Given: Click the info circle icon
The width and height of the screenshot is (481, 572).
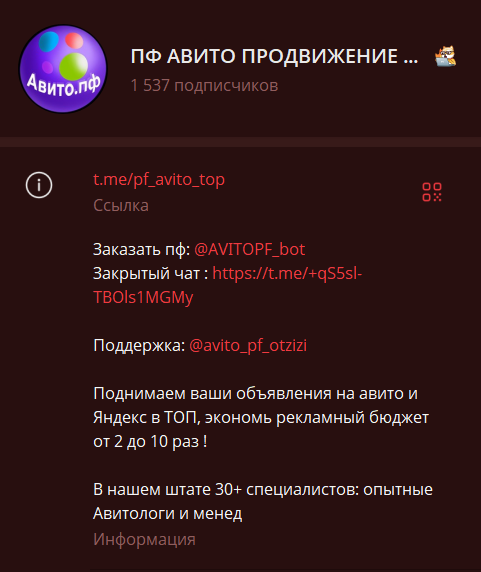Looking at the screenshot, I should (x=39, y=185).
